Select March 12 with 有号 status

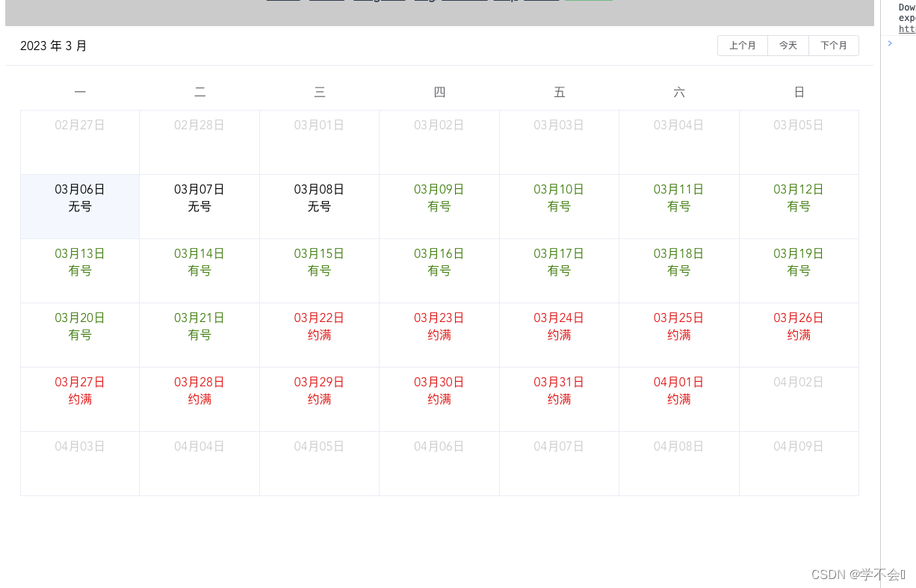[799, 198]
